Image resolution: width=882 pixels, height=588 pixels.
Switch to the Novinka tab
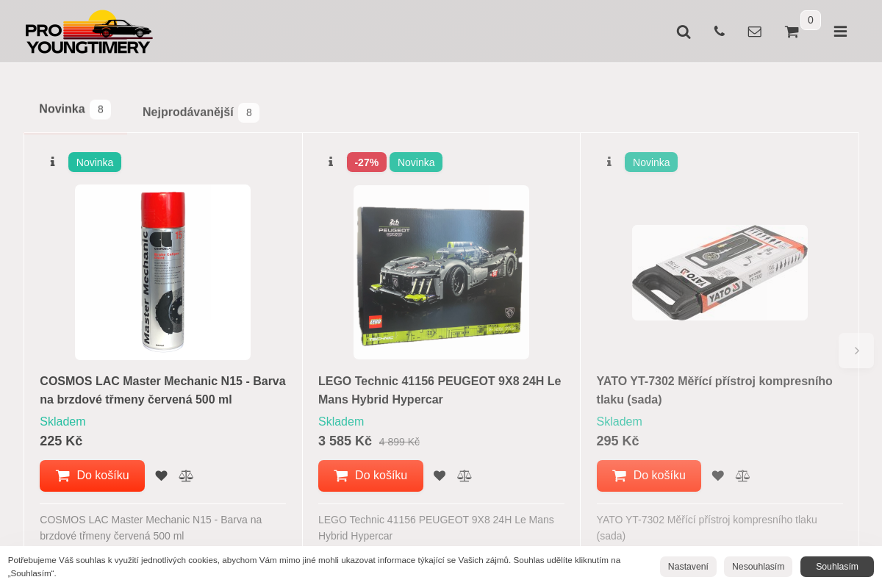[75, 110]
